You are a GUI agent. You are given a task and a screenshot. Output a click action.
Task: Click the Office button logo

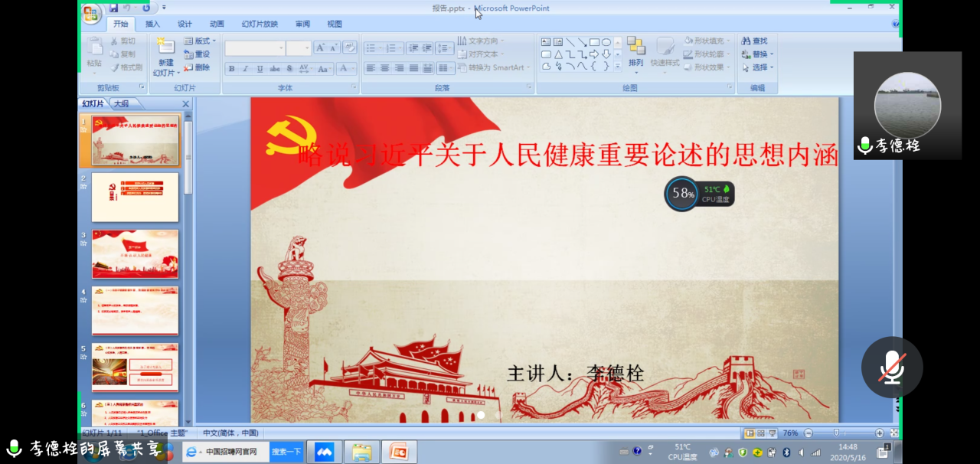click(91, 13)
